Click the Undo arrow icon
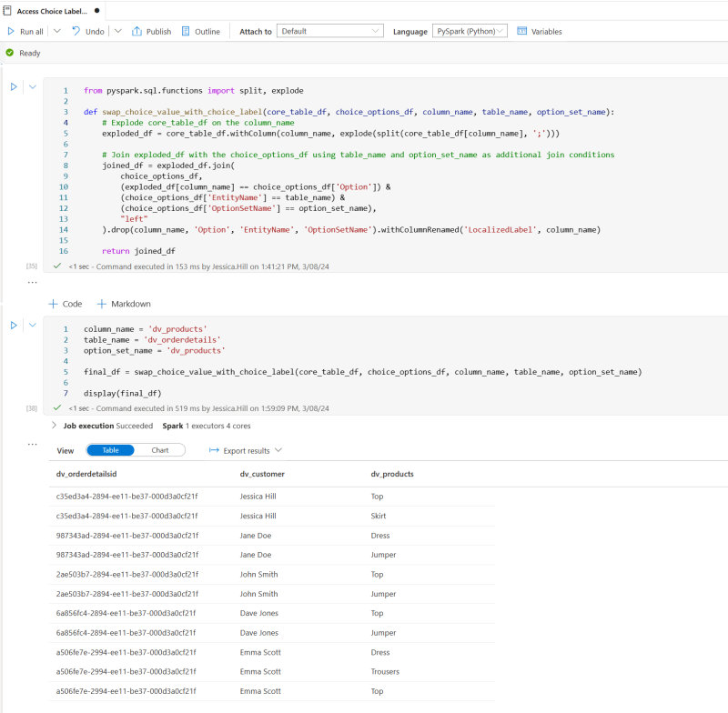 click(76, 31)
